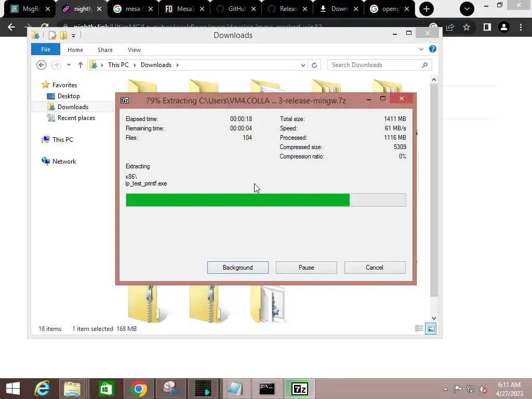Screen dimensions: 532x399
Task: Switch to the Mesa3 FD Chrome tab
Action: click(x=184, y=9)
